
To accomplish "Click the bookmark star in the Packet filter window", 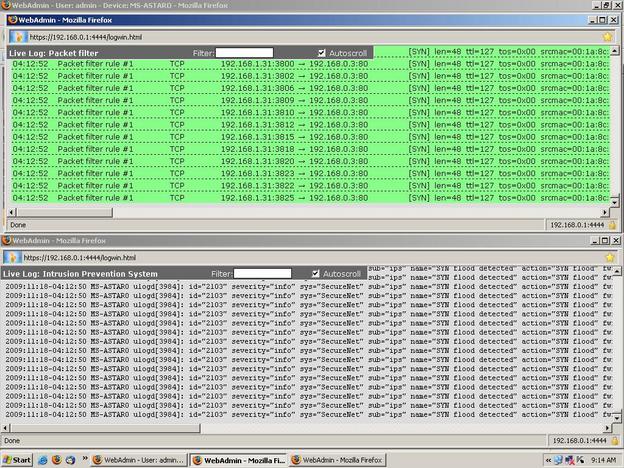I will pos(607,37).
